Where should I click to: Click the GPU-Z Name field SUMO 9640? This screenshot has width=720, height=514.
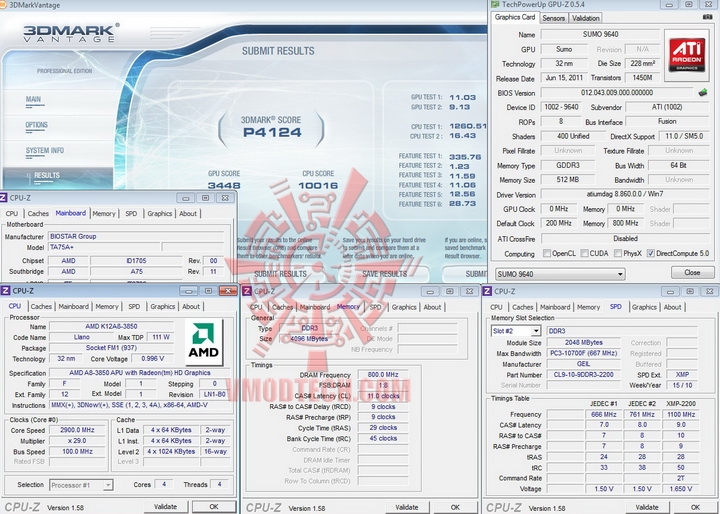tap(600, 34)
